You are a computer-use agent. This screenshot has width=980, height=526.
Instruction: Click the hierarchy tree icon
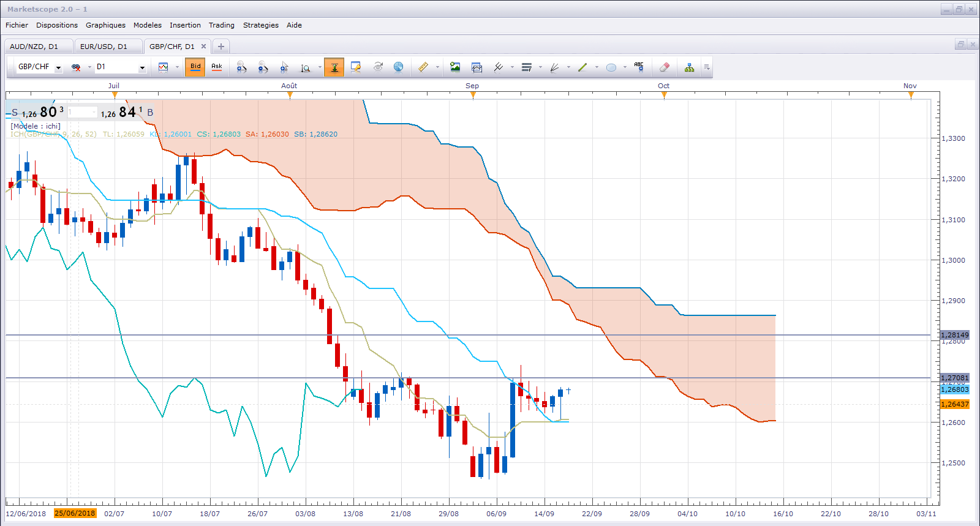(x=689, y=67)
